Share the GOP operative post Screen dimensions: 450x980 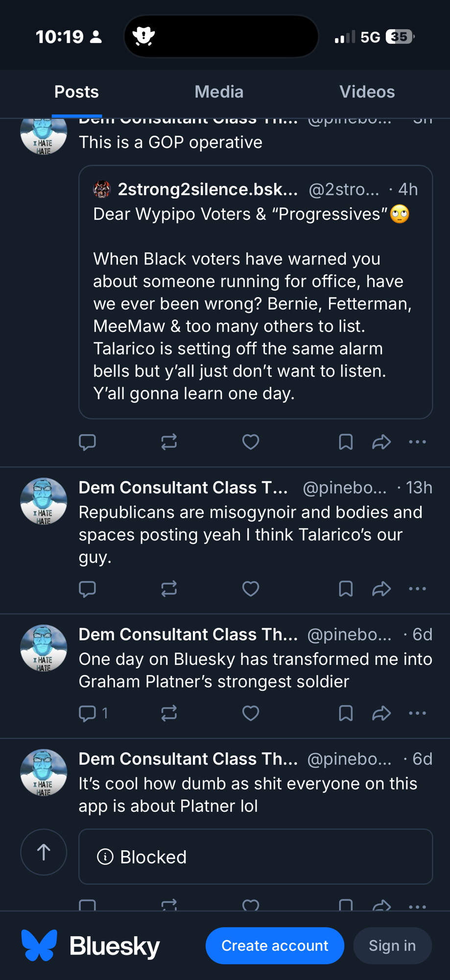tap(381, 442)
